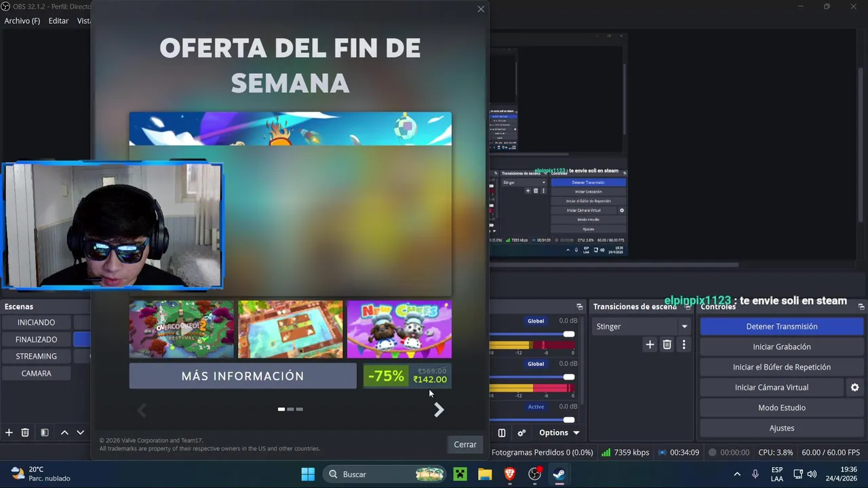Select the INICIANDO scene

click(x=36, y=323)
